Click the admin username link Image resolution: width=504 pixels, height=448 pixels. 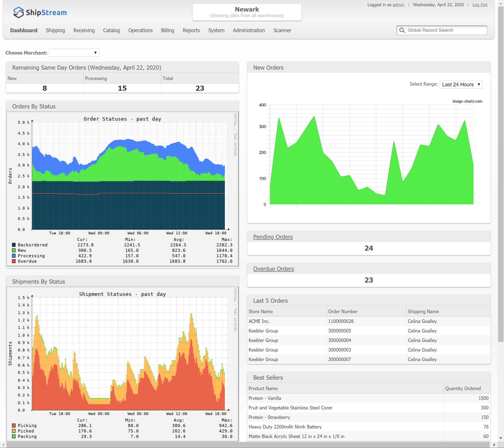click(398, 5)
